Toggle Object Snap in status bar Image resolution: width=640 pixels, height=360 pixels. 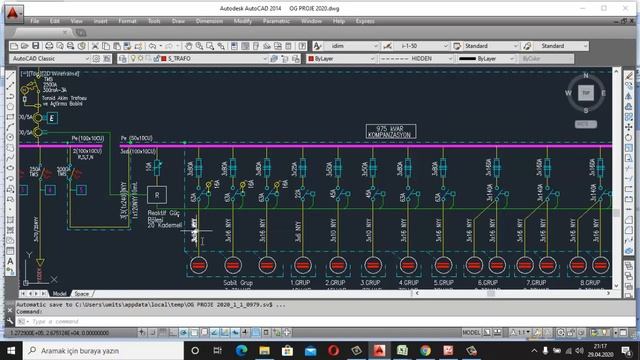point(193,333)
